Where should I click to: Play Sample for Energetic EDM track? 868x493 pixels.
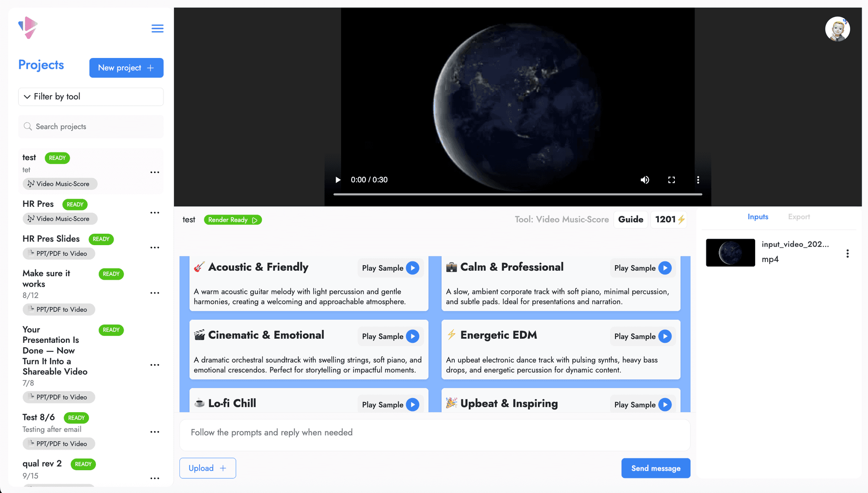(642, 336)
